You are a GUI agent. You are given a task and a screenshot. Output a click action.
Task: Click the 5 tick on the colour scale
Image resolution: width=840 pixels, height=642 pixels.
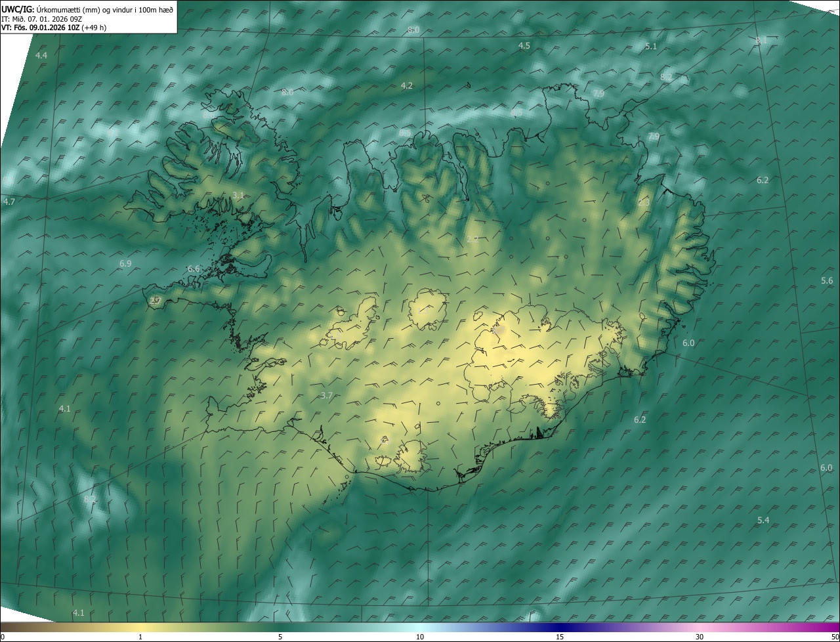click(x=280, y=637)
